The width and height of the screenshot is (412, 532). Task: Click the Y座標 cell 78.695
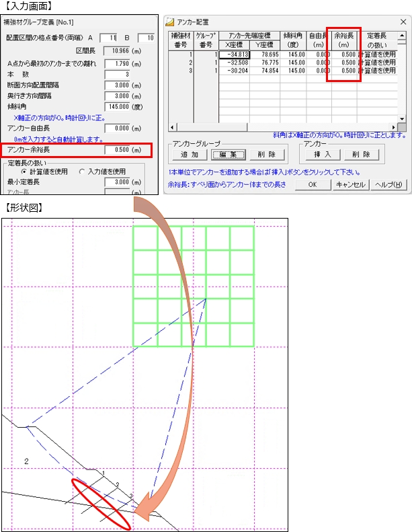(x=265, y=54)
